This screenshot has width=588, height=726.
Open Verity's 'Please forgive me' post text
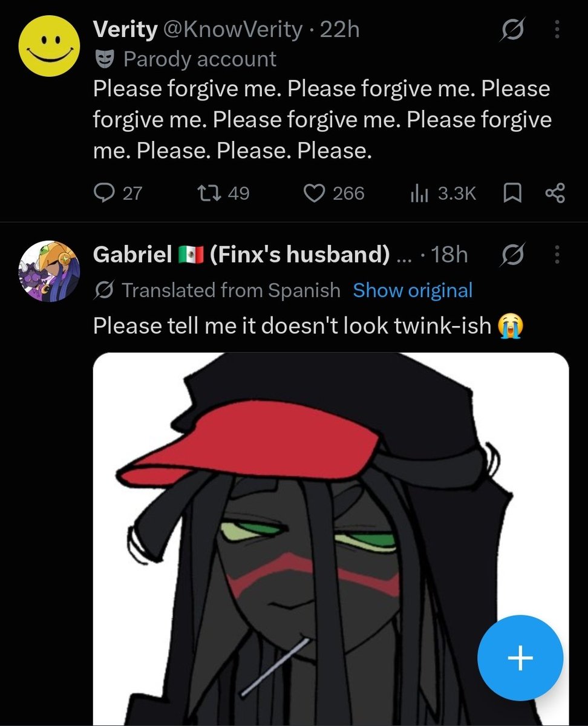pos(322,119)
